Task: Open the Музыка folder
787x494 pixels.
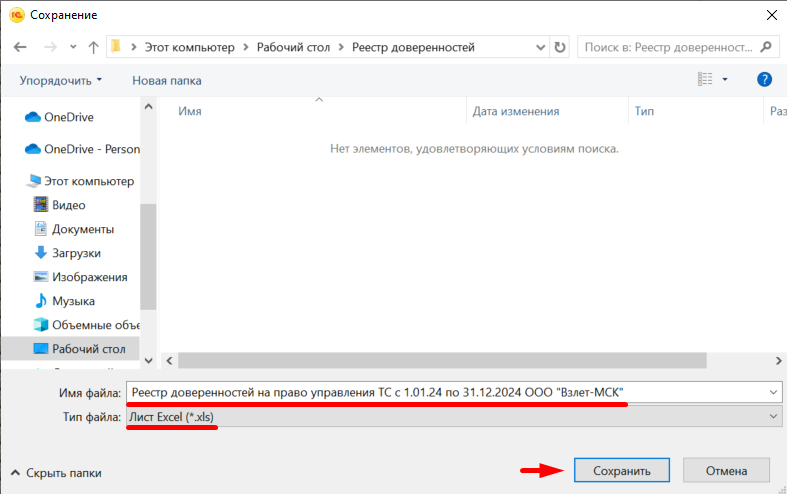Action: click(73, 301)
